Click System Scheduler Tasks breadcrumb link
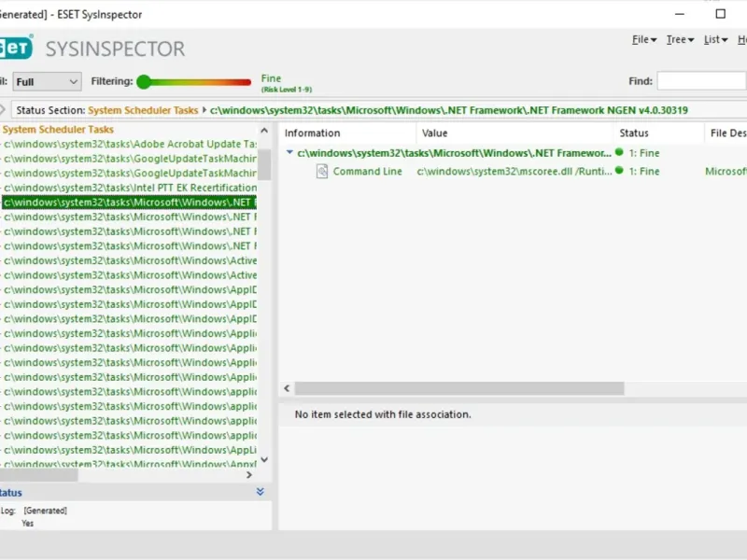 pyautogui.click(x=143, y=110)
